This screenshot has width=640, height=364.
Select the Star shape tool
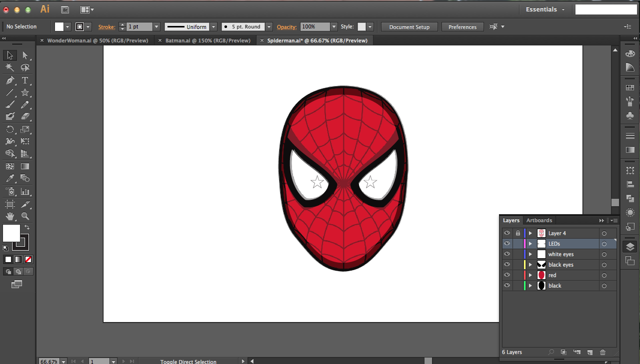[x=25, y=93]
